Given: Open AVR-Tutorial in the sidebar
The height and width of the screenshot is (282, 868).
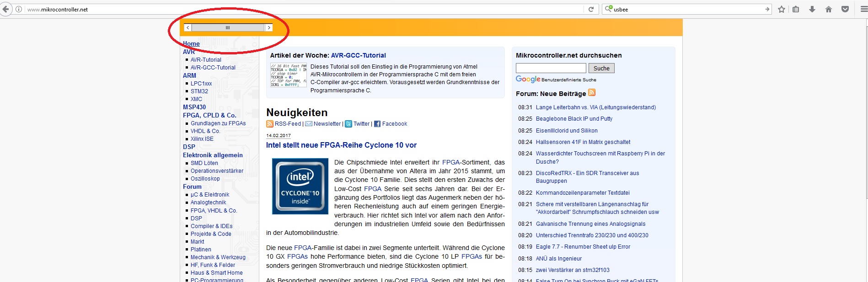Looking at the screenshot, I should (206, 60).
